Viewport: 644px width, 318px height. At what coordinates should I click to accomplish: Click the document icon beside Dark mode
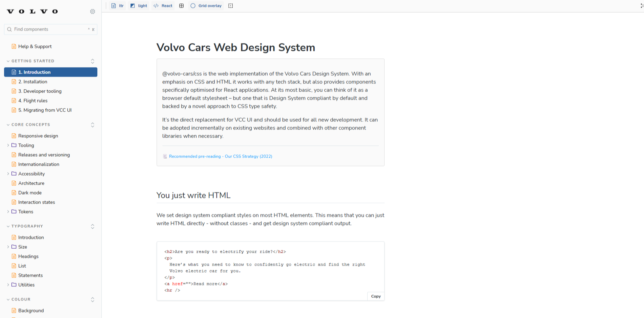click(14, 192)
